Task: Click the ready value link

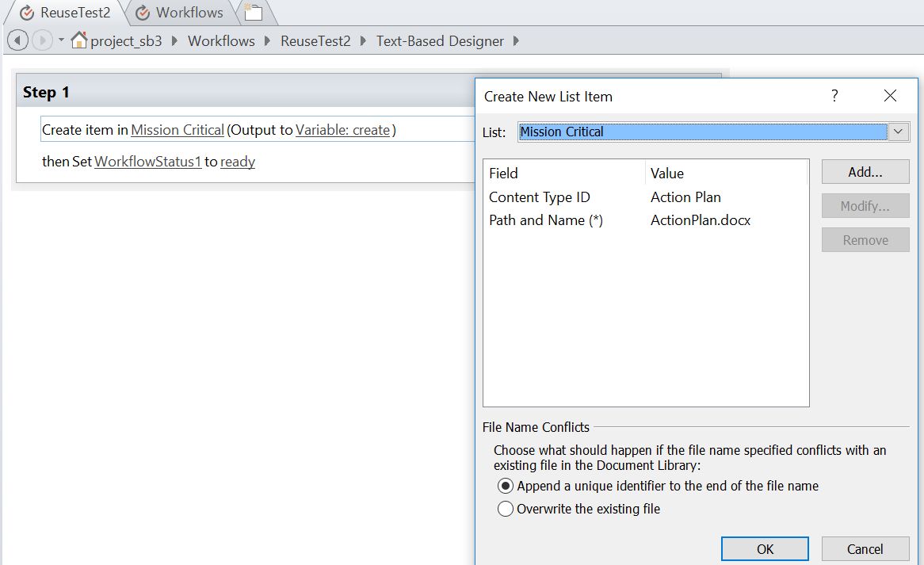Action: click(x=238, y=162)
